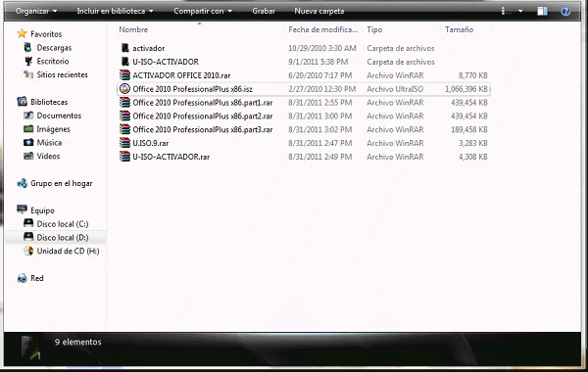Click the Archivo UltraISO type cell

click(x=395, y=89)
